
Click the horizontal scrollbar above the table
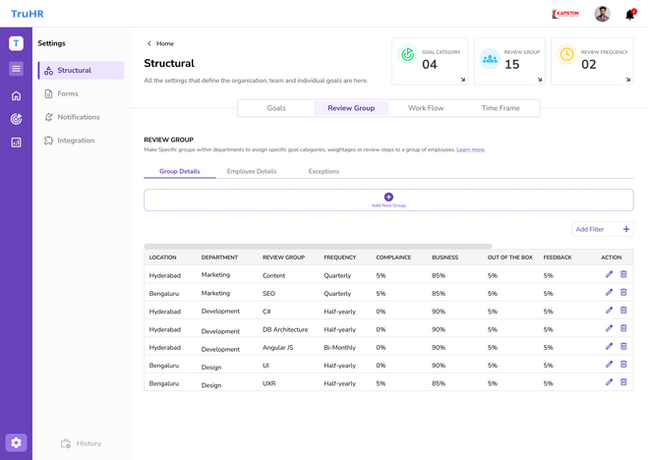[318, 245]
